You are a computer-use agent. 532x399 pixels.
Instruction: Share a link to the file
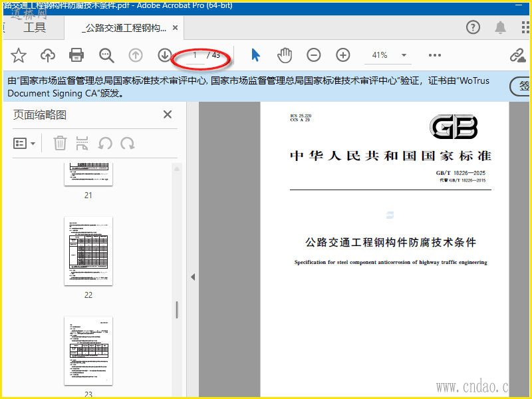pyautogui.click(x=517, y=55)
